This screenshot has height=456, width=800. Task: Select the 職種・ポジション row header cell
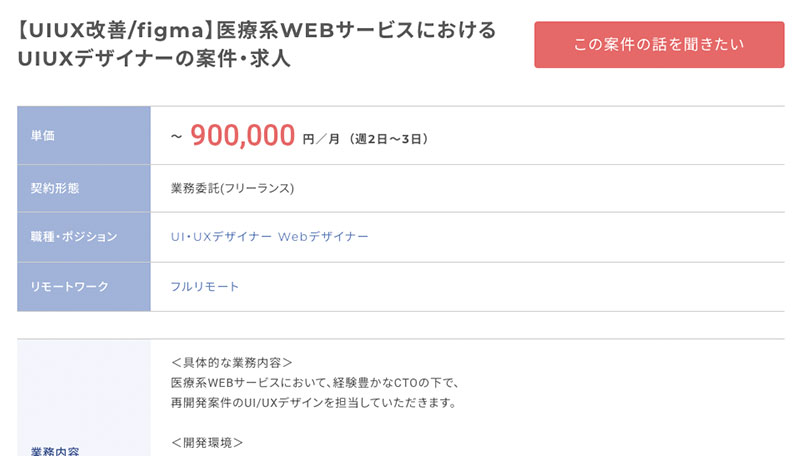point(84,237)
